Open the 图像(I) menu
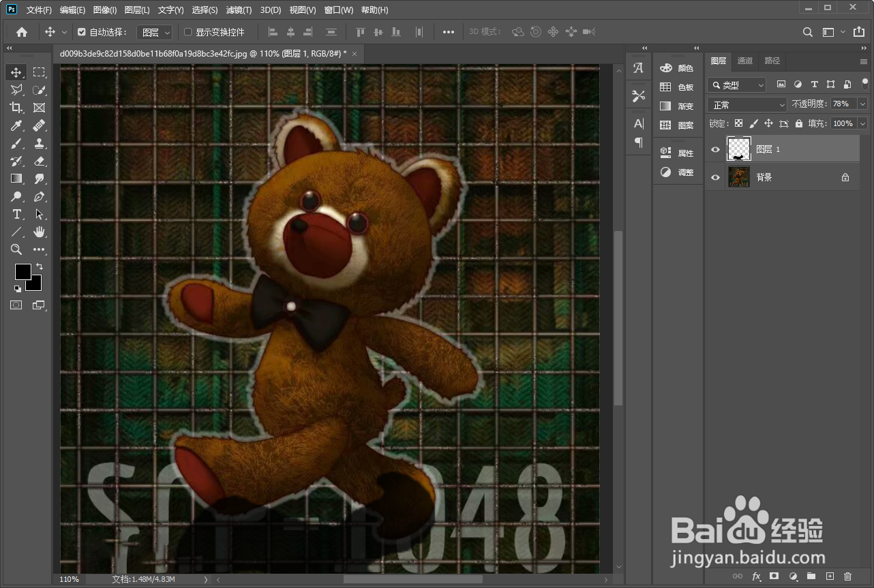The width and height of the screenshot is (874, 588). point(104,10)
